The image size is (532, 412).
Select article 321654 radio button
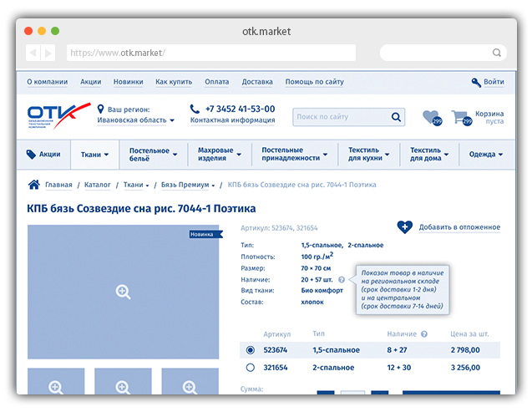[x=250, y=367]
